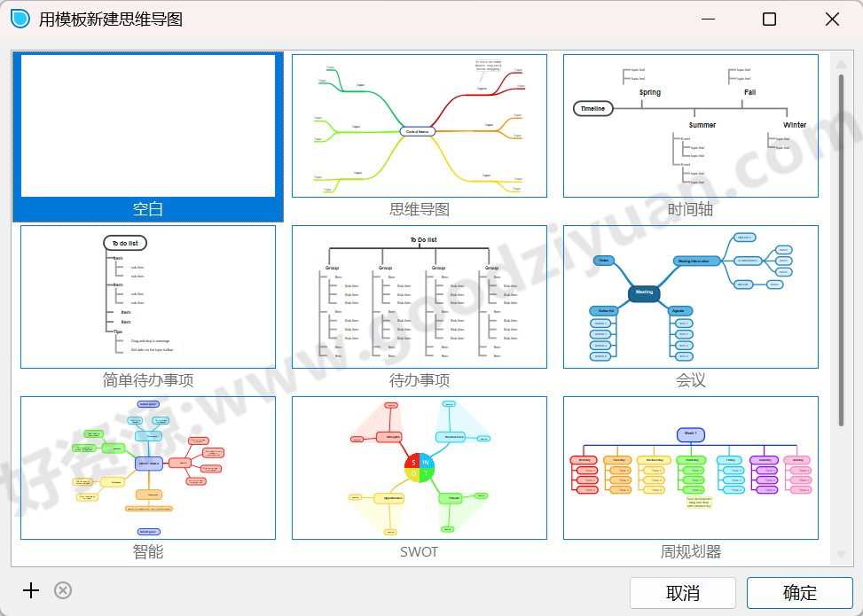Open the 待办事项 to-do list template
Viewport: 863px width, 616px height.
(419, 295)
